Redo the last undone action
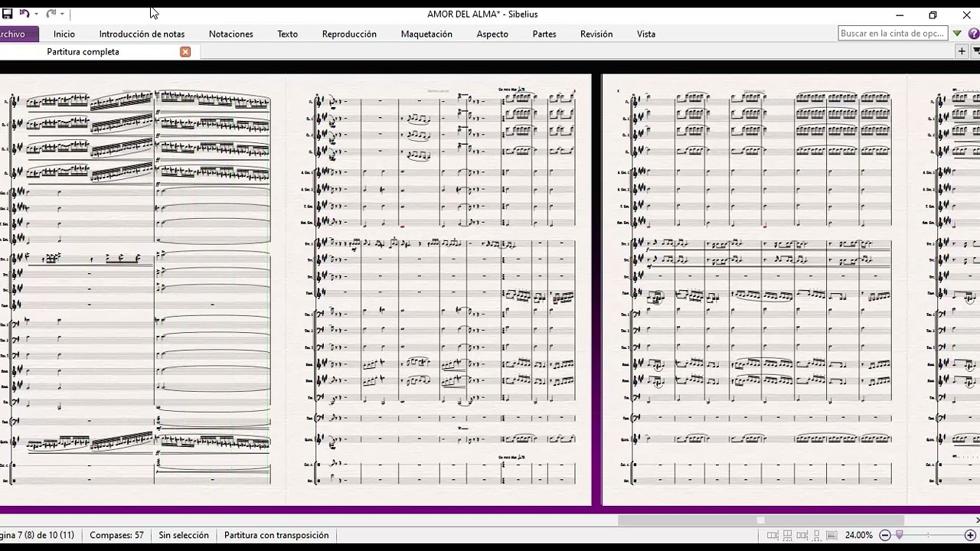 (x=51, y=14)
